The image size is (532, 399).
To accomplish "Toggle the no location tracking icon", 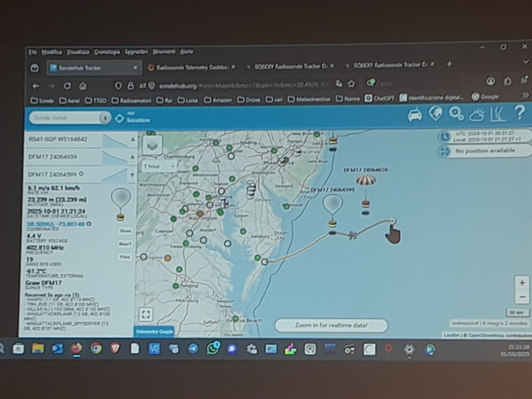I will click(x=119, y=119).
